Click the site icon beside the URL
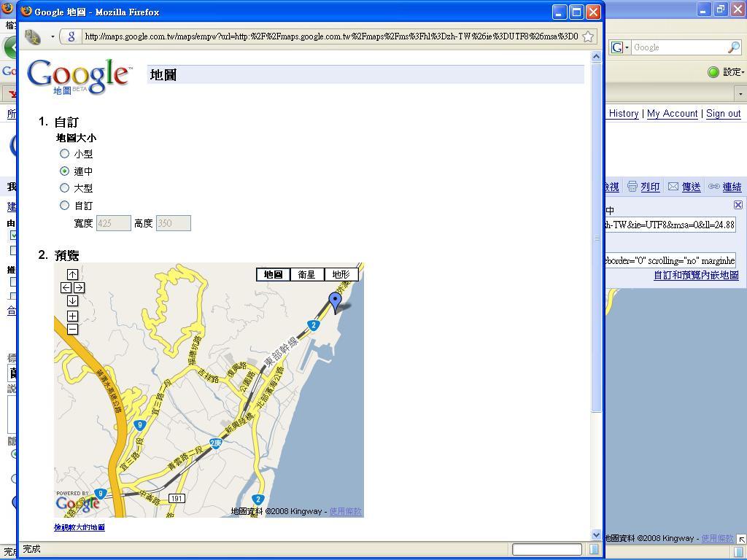The width and height of the screenshot is (747, 560). (x=71, y=36)
